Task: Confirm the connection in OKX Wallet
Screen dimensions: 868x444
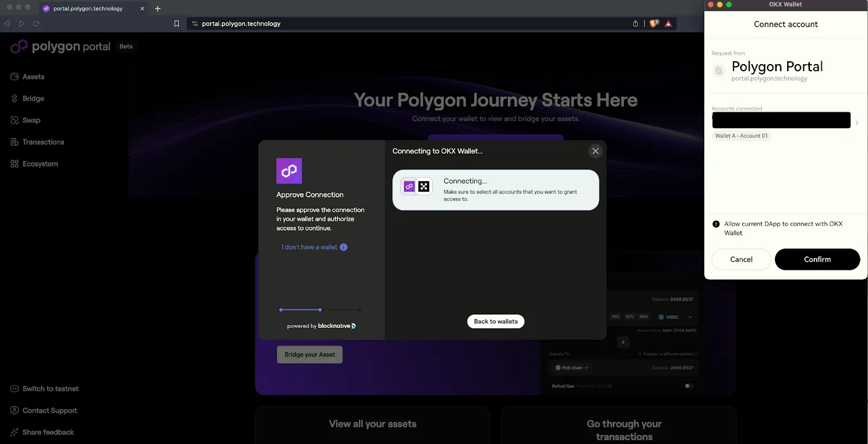Action: [x=817, y=259]
